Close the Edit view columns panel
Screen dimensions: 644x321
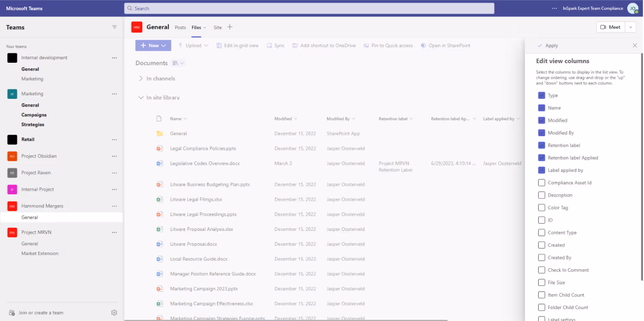635,46
